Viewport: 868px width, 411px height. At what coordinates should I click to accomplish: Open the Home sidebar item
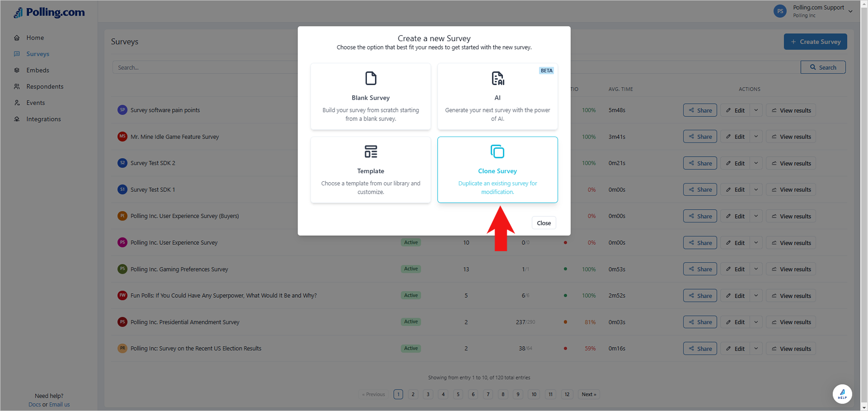pos(35,37)
